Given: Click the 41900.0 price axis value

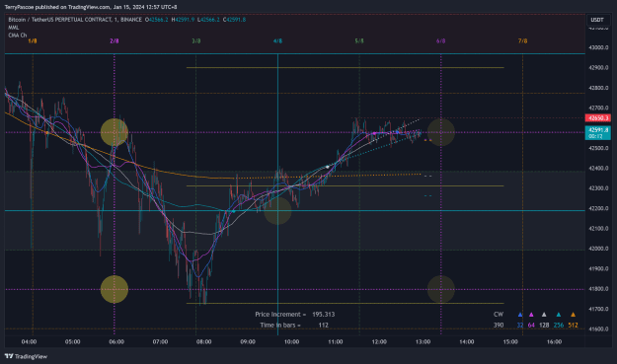Looking at the screenshot, I should coord(598,268).
